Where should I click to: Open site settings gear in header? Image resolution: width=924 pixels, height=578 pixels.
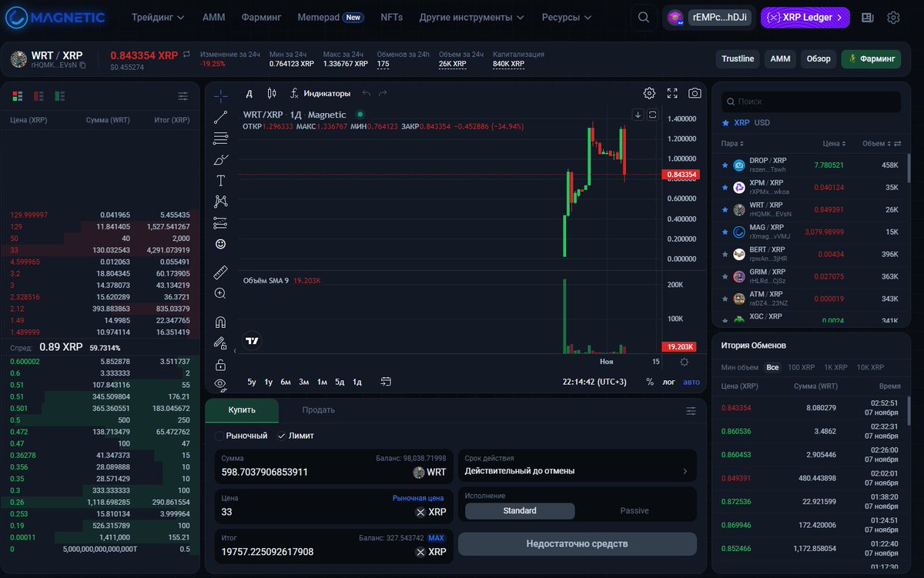(x=893, y=17)
